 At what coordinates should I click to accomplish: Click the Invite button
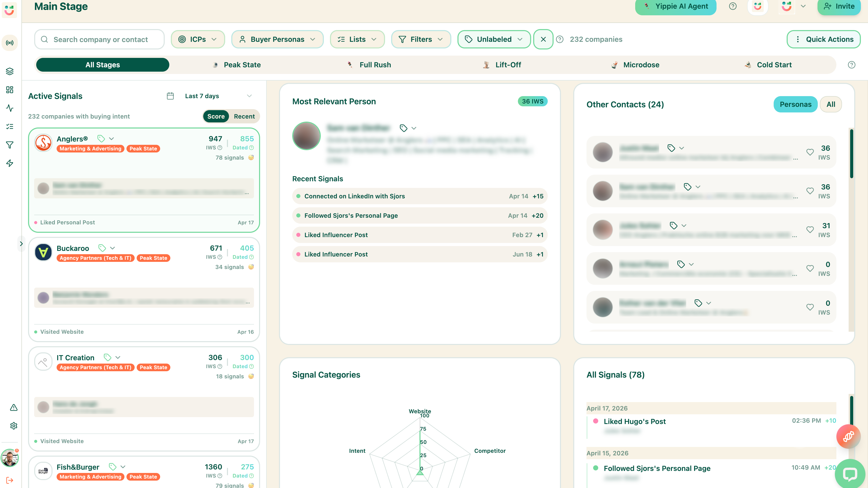coord(839,6)
